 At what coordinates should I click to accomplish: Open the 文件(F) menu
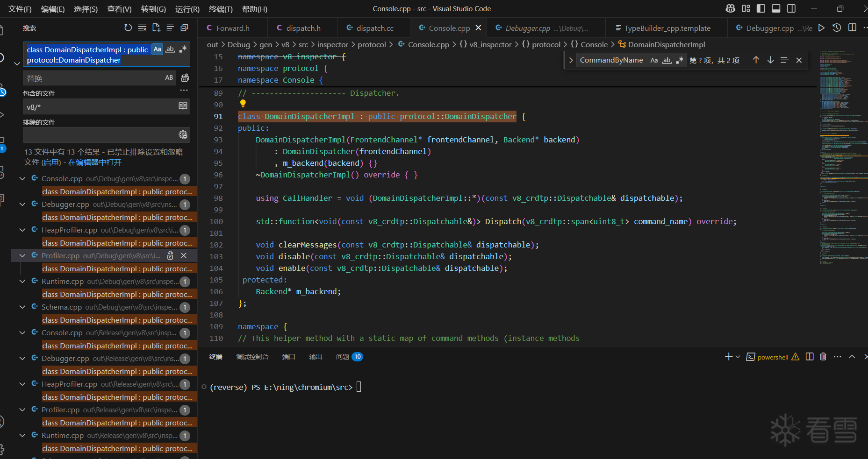[20, 9]
